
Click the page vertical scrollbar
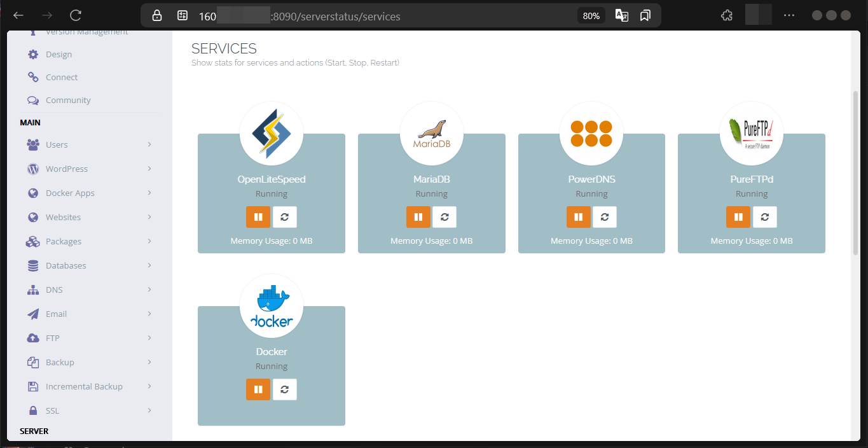click(855, 172)
